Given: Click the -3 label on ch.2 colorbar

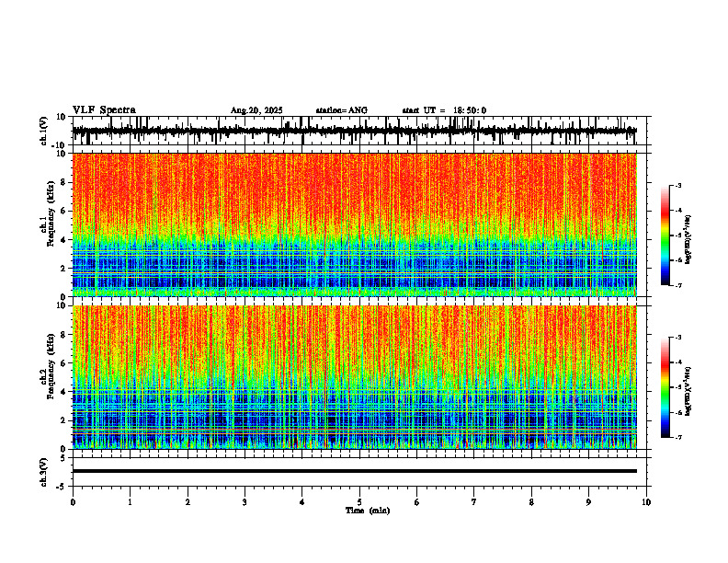Looking at the screenshot, I should click(x=677, y=338).
